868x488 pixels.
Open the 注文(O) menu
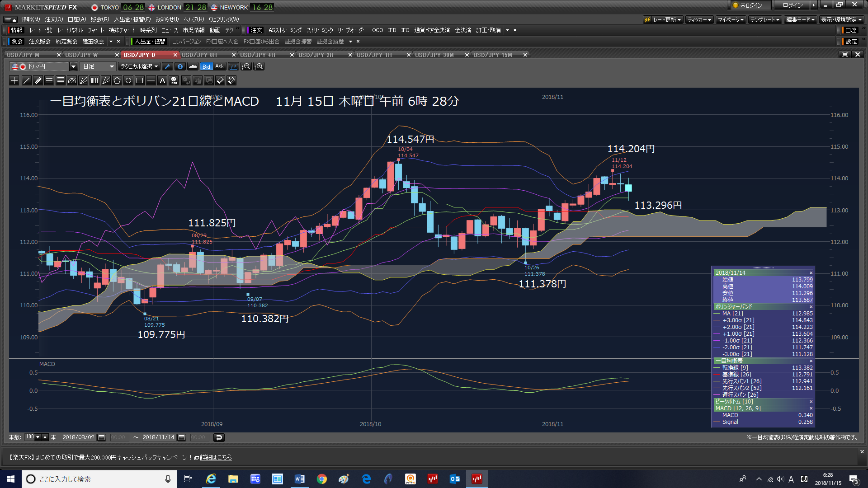click(x=54, y=19)
